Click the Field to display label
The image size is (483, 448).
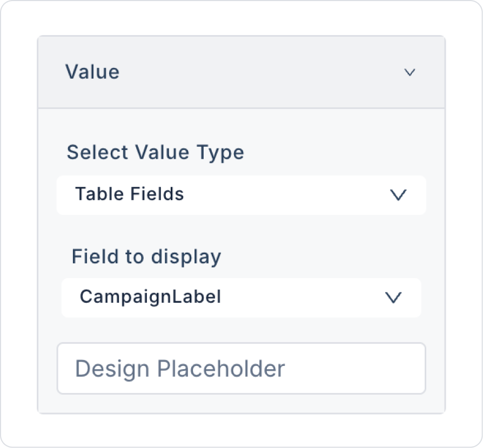[146, 256]
